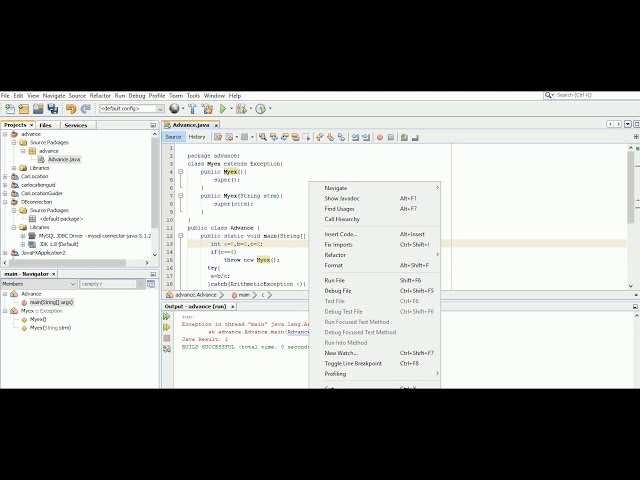Switch to the Files tab
Viewport: 640px width, 480px height.
45,125
